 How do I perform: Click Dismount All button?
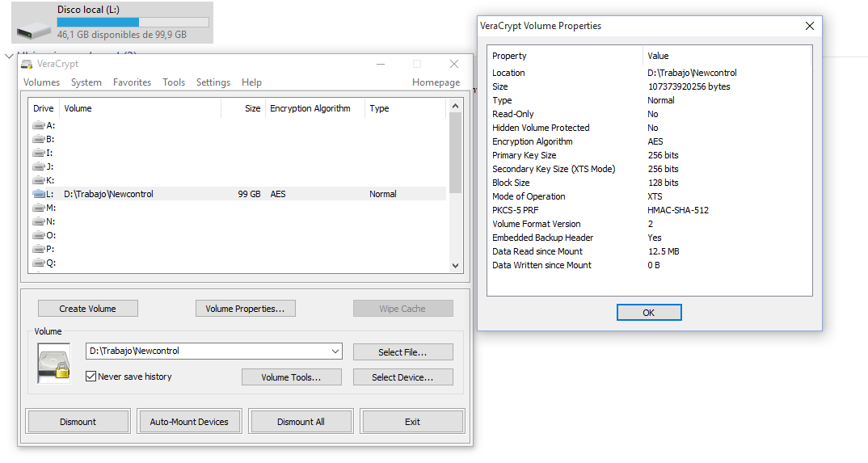tap(301, 422)
